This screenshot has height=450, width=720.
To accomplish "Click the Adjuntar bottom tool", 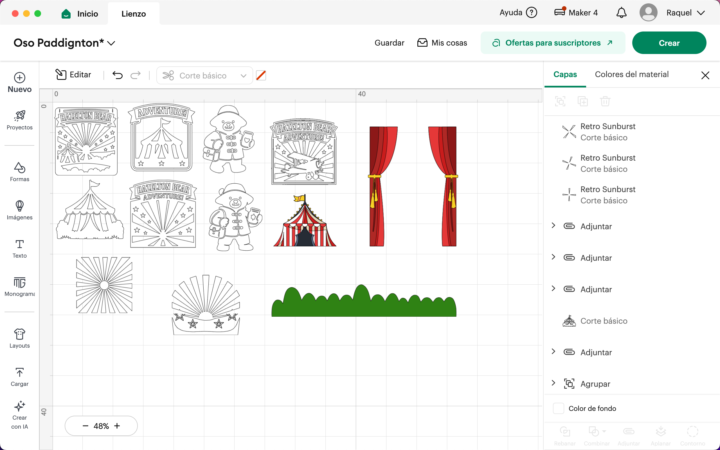I will [628, 435].
